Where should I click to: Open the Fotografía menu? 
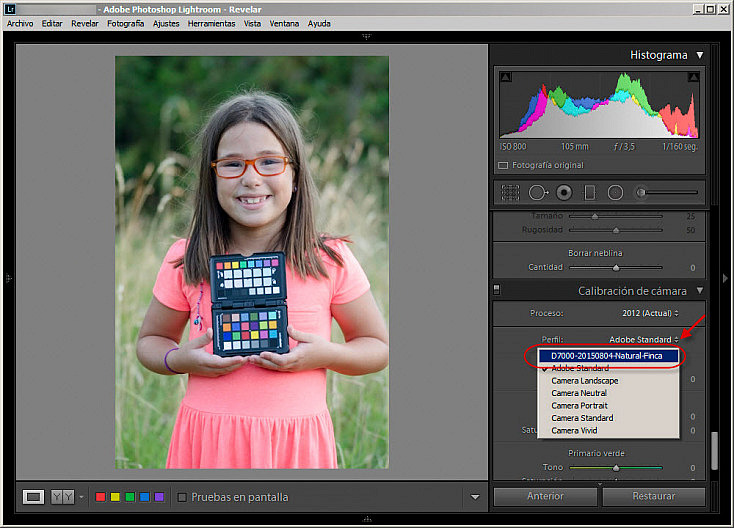pos(125,23)
